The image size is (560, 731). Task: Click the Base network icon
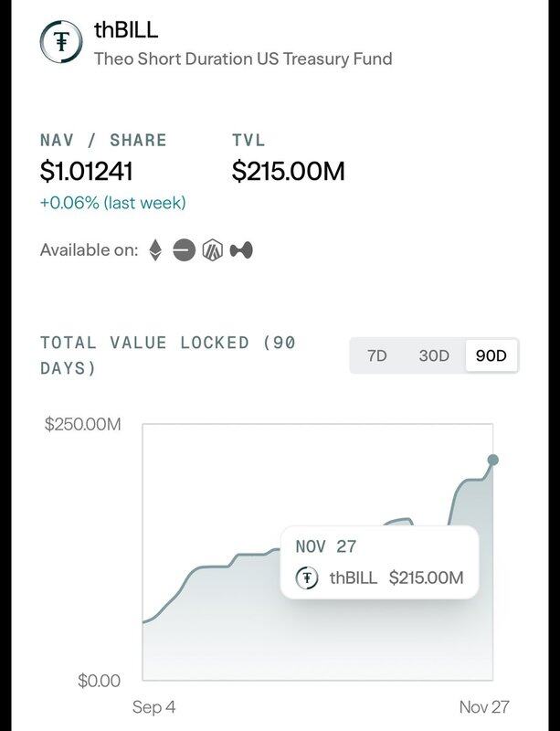point(185,249)
